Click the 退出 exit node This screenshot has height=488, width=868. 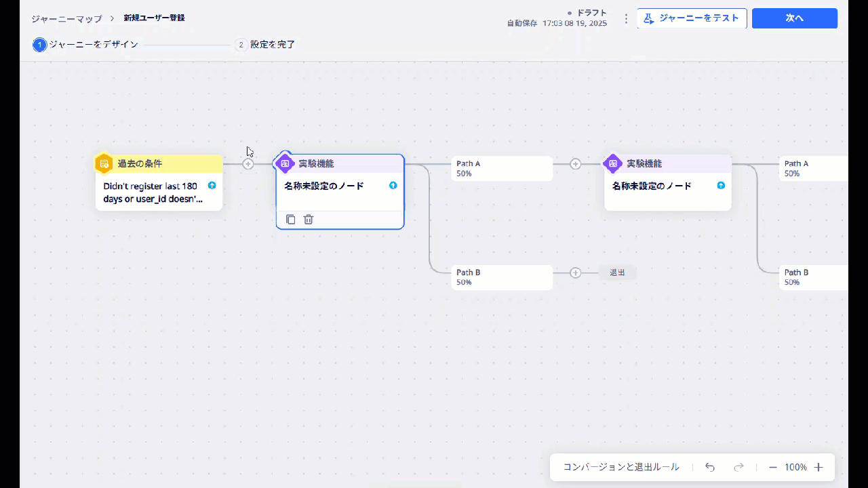617,272
